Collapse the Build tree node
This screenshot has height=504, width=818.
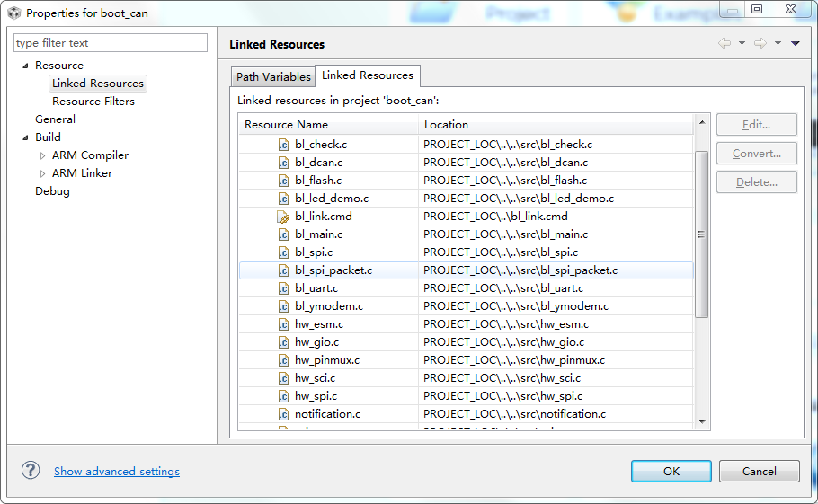tap(25, 137)
